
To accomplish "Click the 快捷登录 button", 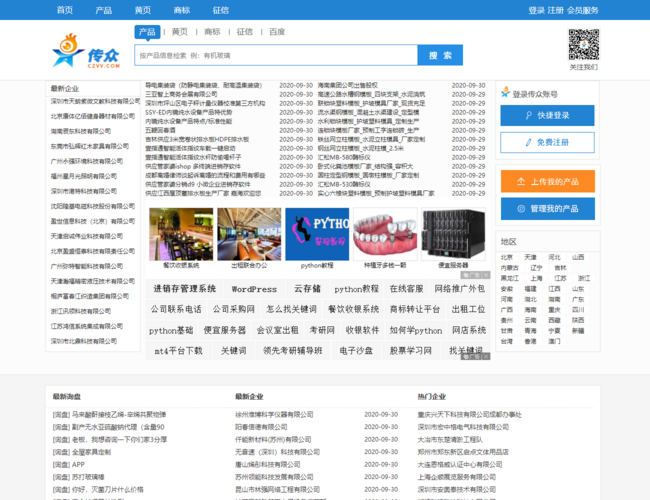I will pyautogui.click(x=547, y=115).
